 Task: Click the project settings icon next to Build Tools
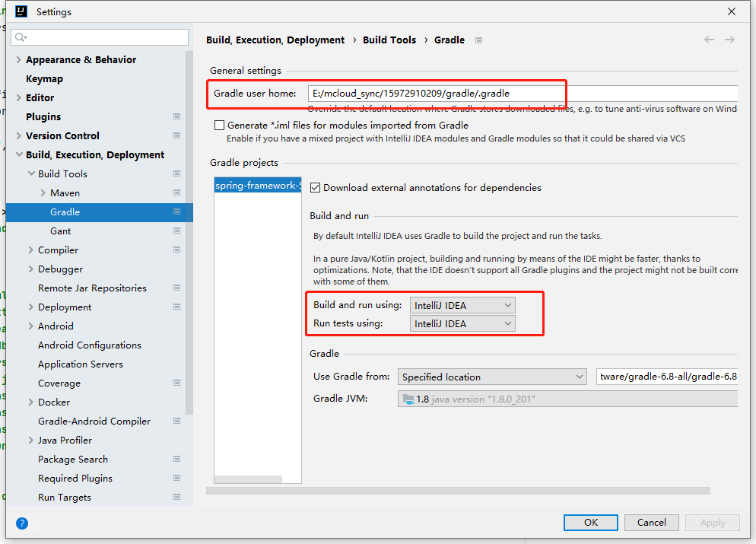pyautogui.click(x=177, y=173)
